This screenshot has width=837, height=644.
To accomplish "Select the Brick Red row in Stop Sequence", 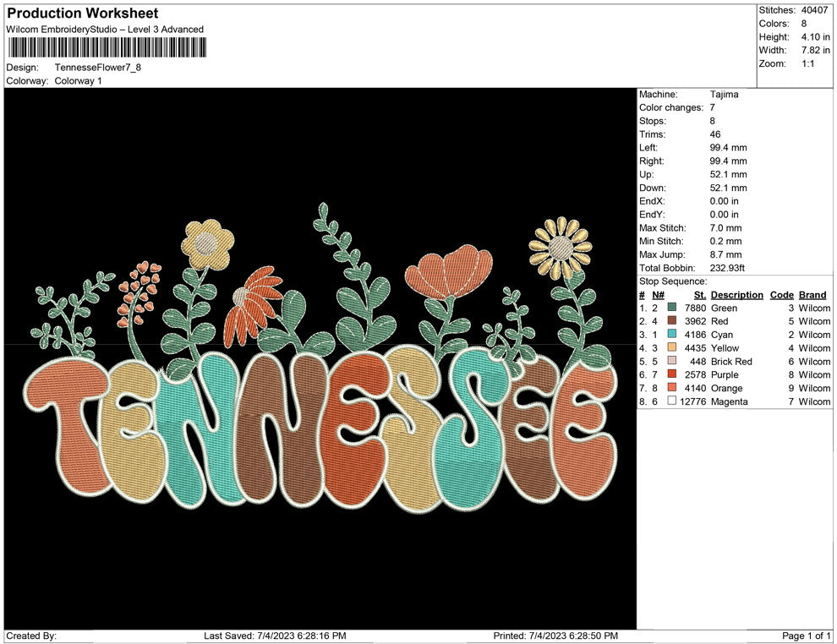I will point(731,362).
